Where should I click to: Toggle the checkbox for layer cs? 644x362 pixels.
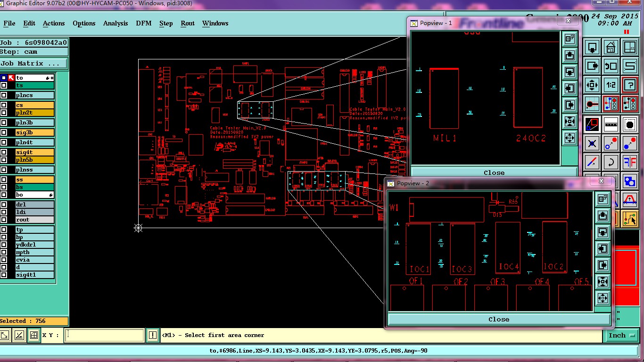[4, 105]
